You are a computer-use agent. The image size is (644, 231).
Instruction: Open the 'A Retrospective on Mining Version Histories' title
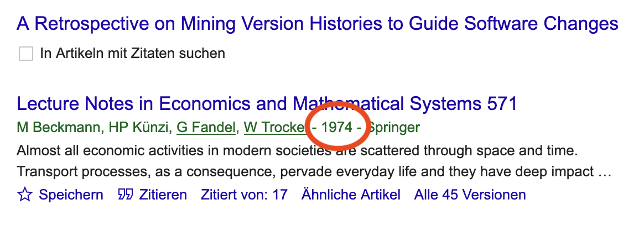pyautogui.click(x=318, y=24)
